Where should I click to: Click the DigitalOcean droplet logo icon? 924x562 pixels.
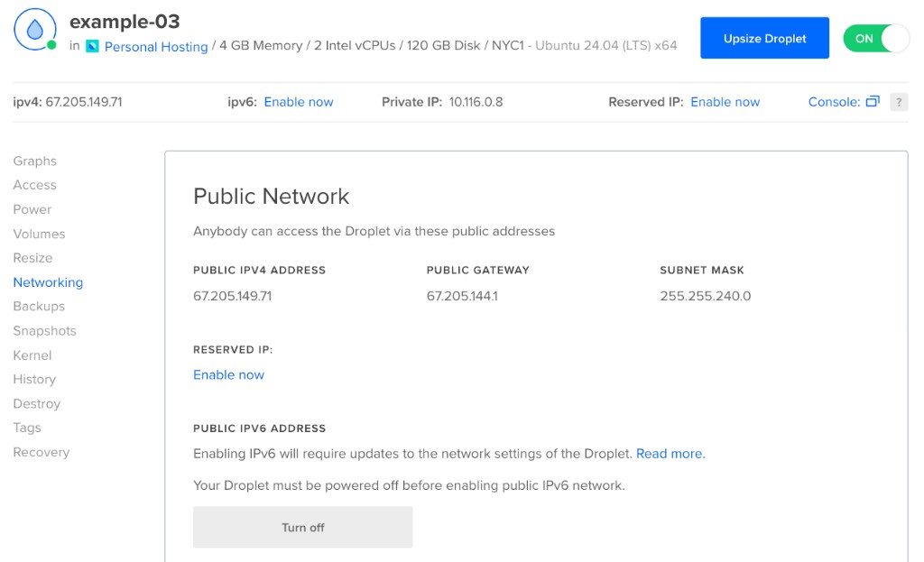[33, 32]
